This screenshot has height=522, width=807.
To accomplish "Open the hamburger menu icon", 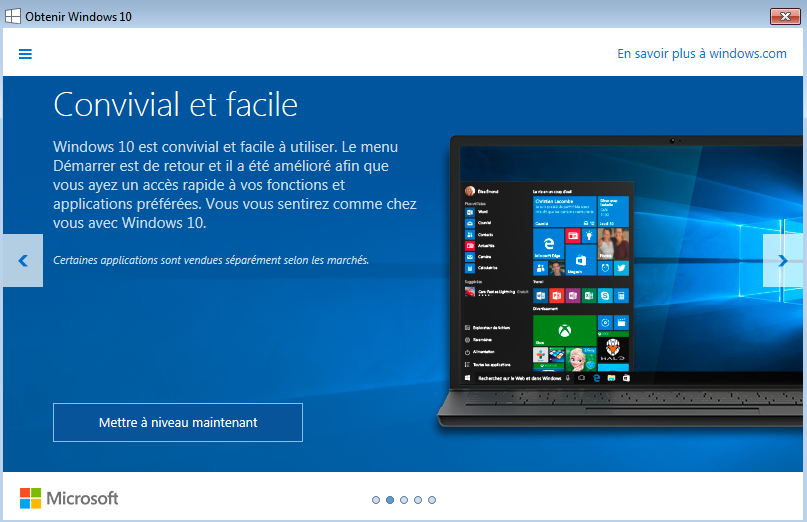I will [x=25, y=54].
